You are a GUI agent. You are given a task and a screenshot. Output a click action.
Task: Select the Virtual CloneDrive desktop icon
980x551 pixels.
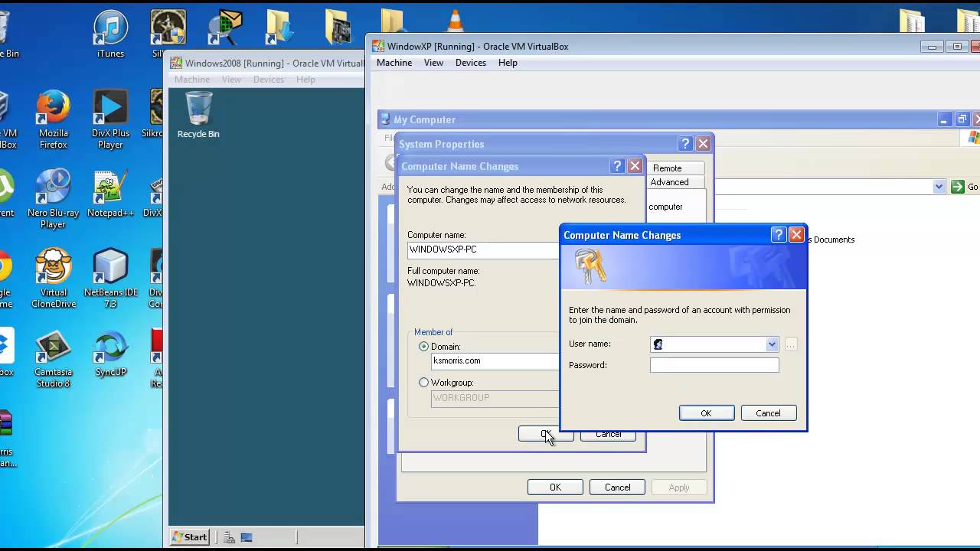tap(53, 279)
